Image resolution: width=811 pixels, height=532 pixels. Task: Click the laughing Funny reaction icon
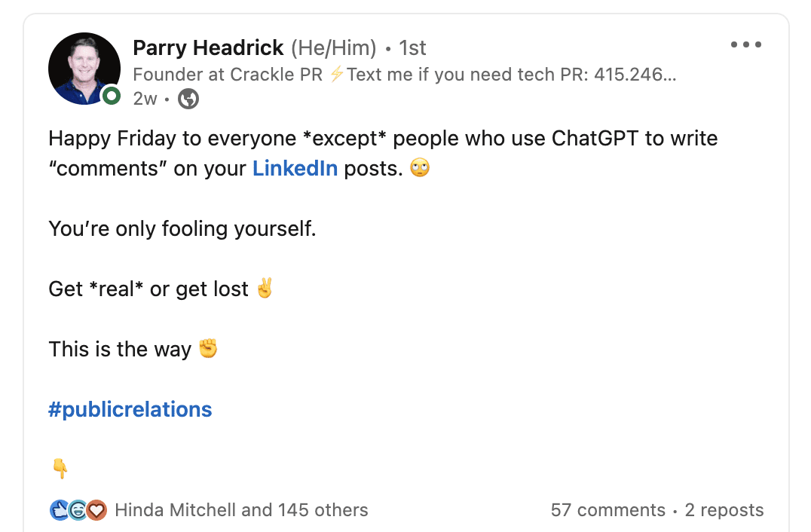click(78, 510)
